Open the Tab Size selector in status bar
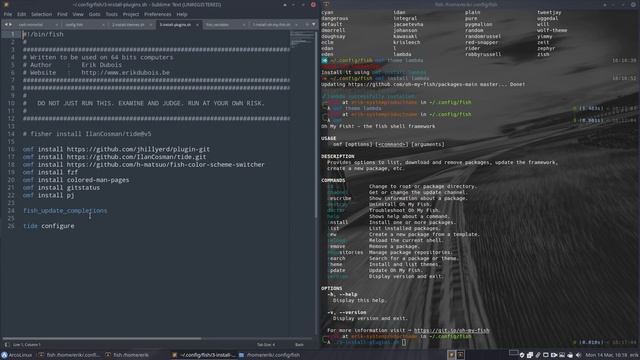 (x=266, y=344)
